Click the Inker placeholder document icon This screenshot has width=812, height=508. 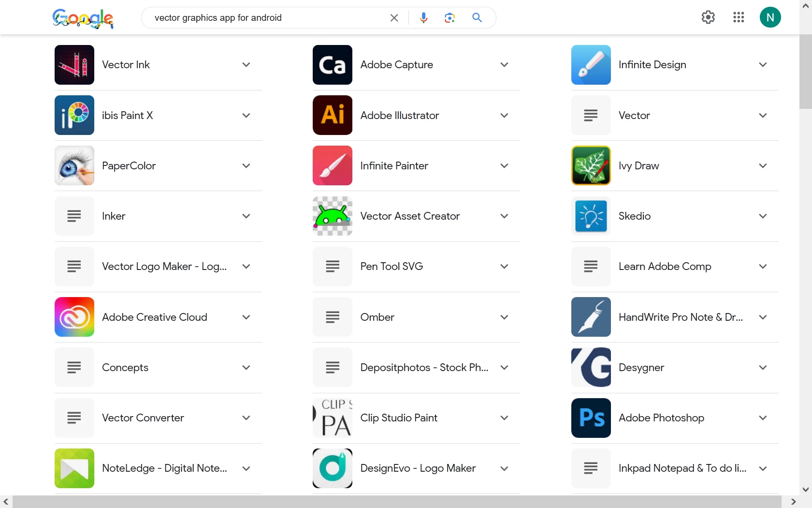pos(74,216)
